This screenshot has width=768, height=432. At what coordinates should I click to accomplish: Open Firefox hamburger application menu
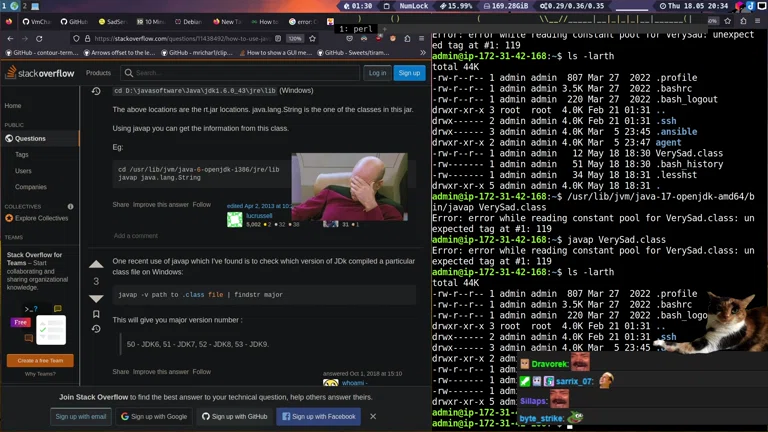tap(421, 38)
